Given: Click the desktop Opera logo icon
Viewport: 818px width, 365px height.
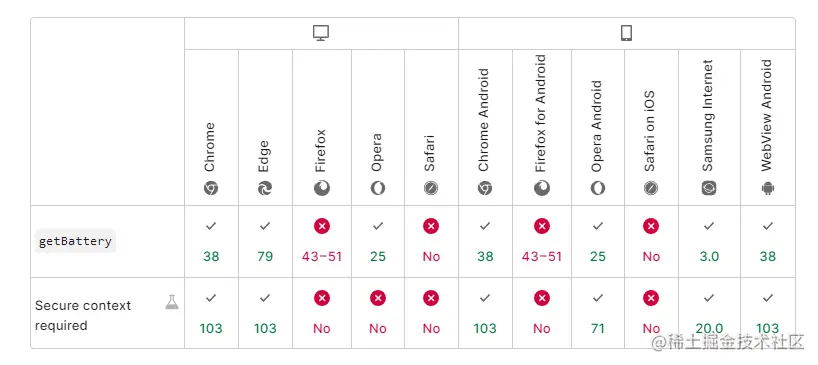Looking at the screenshot, I should [x=378, y=188].
